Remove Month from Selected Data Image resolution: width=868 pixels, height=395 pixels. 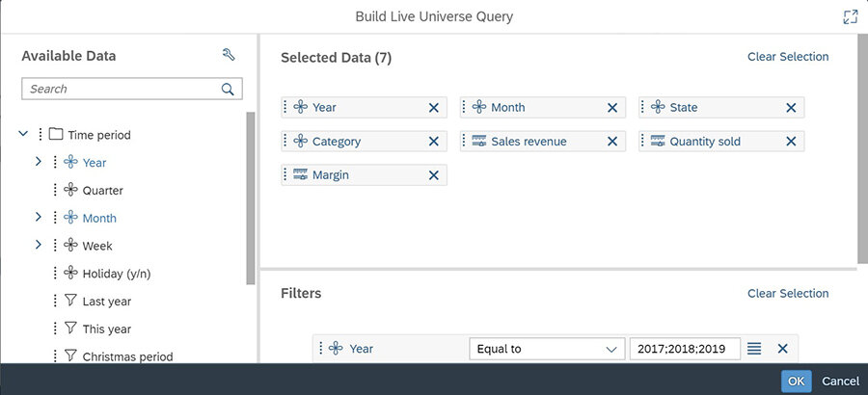point(612,107)
